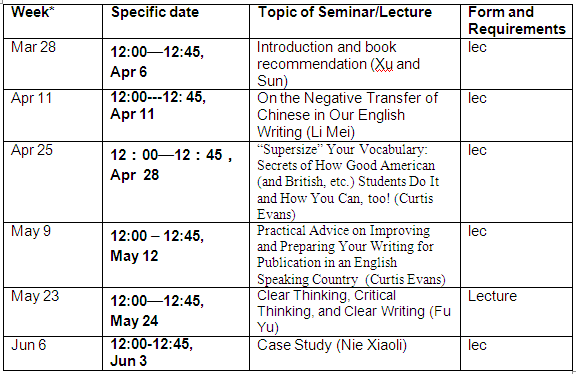Click the spell-flagged word 'Xu'
This screenshot has height=374, width=576.
(384, 65)
